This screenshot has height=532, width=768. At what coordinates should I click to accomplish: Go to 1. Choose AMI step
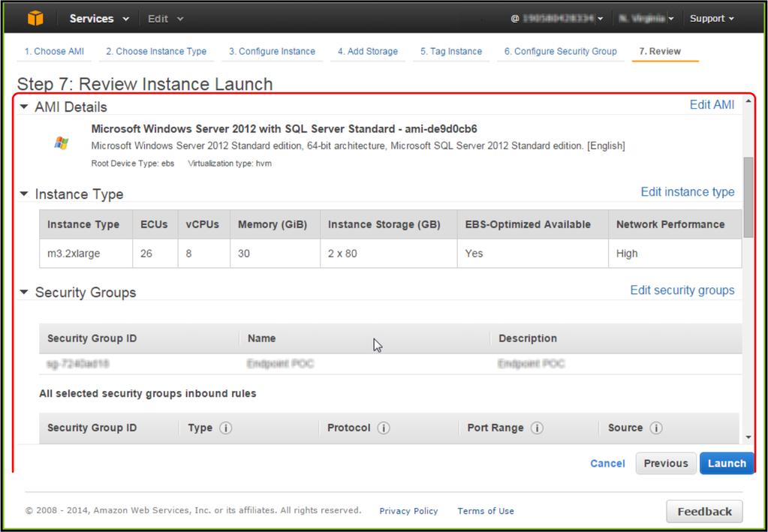point(54,51)
